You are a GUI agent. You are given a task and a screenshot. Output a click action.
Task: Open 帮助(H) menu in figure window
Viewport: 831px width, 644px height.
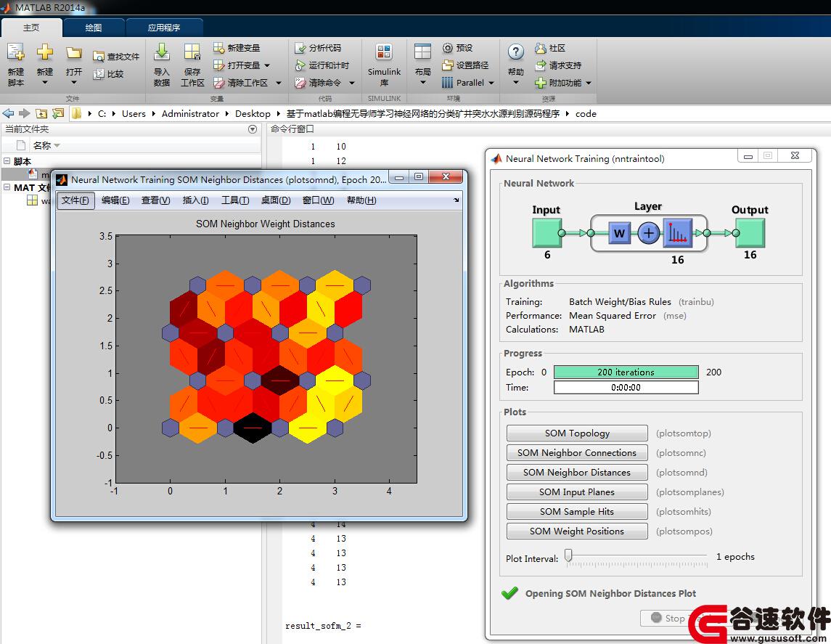[361, 200]
